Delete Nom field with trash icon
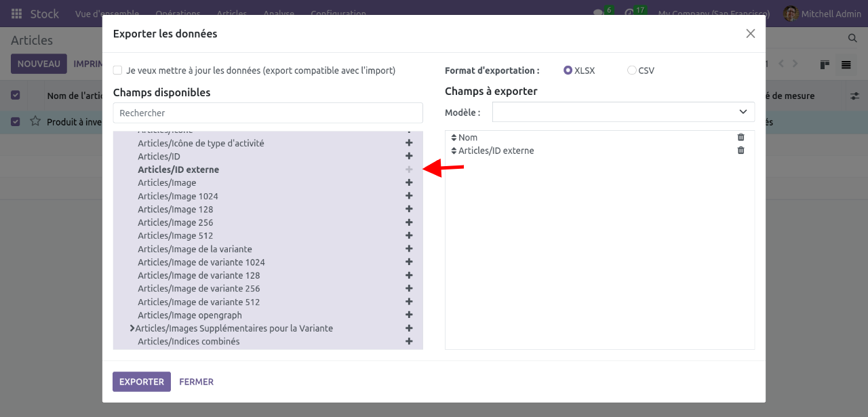Viewport: 868px width, 417px height. tap(741, 137)
